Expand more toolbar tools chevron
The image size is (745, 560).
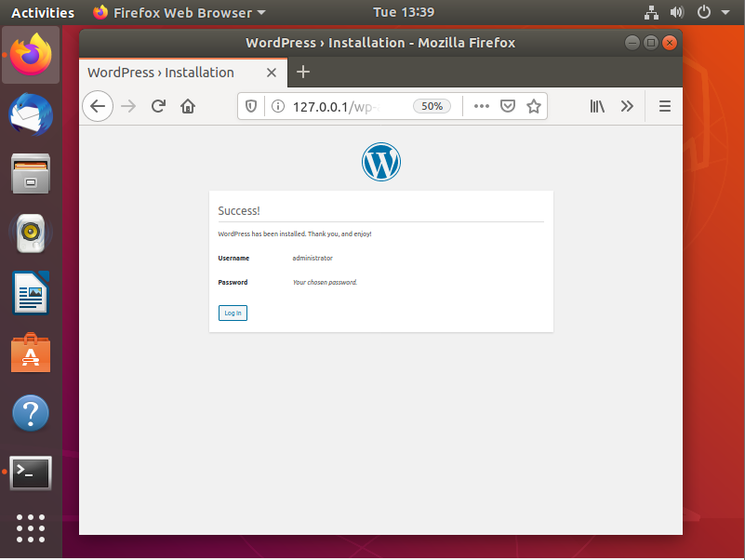point(627,106)
